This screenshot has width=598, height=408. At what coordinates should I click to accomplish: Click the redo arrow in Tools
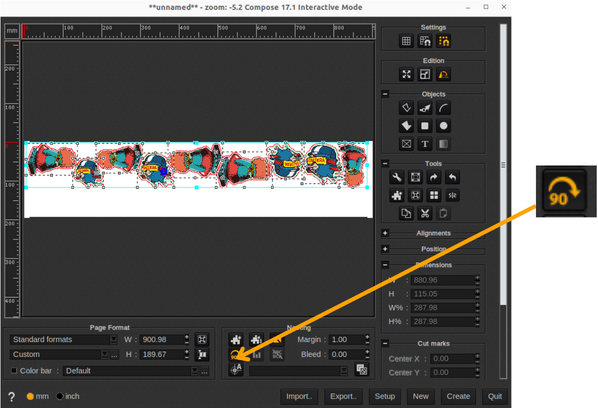click(434, 177)
